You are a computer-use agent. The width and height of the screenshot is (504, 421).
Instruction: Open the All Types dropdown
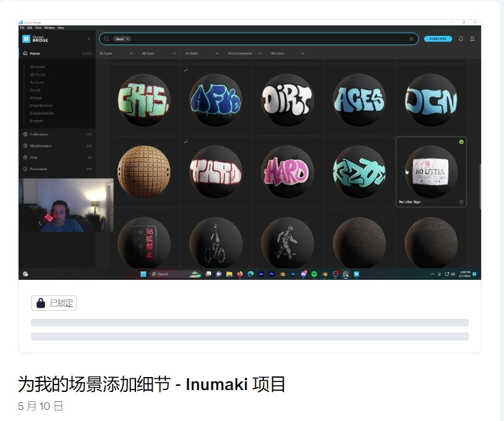point(116,53)
